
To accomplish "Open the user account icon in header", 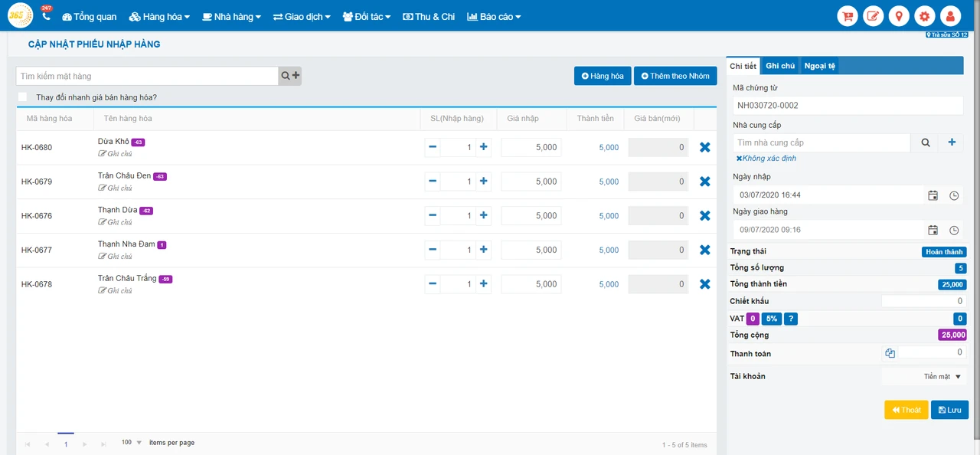I will 950,16.
